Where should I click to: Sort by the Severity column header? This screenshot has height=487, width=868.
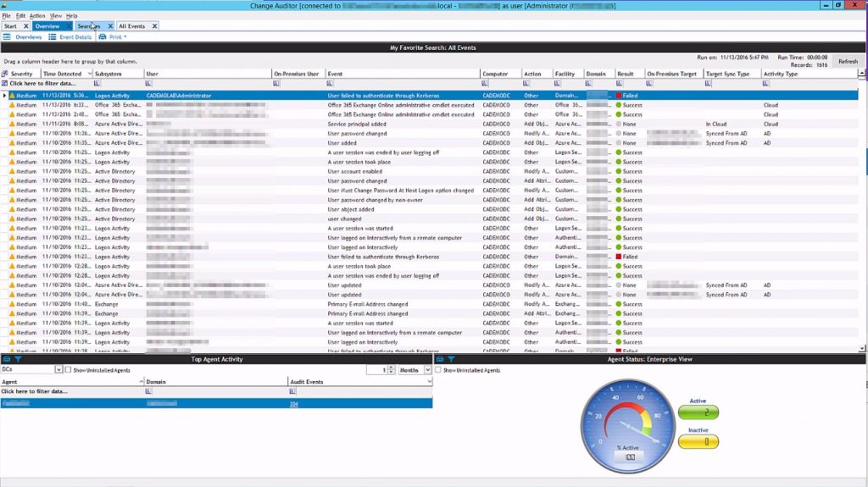tap(21, 74)
